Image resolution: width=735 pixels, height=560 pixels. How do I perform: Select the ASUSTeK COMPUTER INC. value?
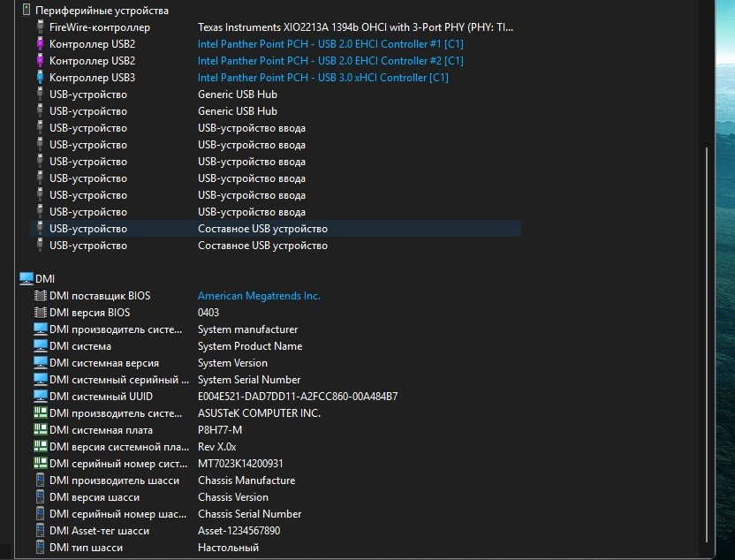(x=259, y=413)
